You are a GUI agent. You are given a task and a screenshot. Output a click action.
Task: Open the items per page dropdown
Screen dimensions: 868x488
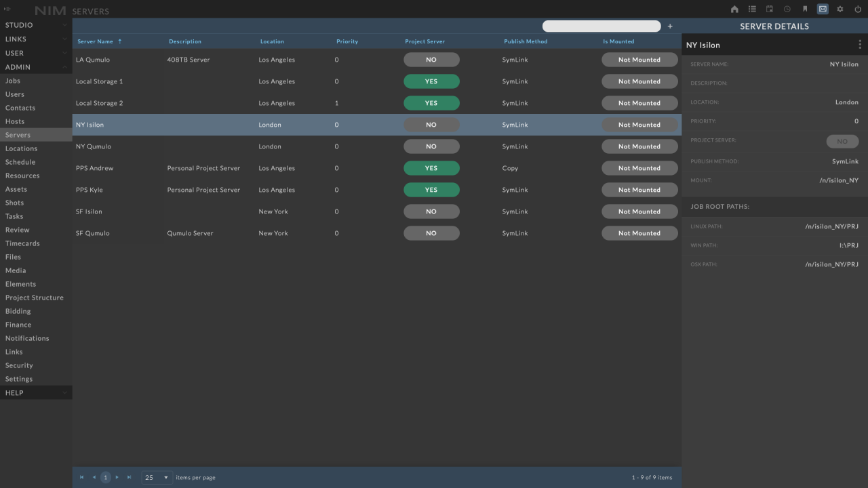pyautogui.click(x=157, y=478)
